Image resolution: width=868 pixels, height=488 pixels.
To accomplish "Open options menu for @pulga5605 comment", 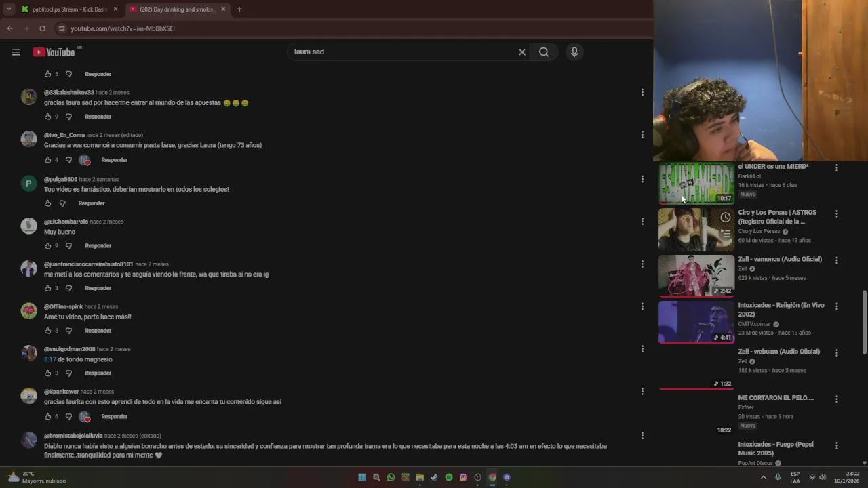I will (642, 179).
